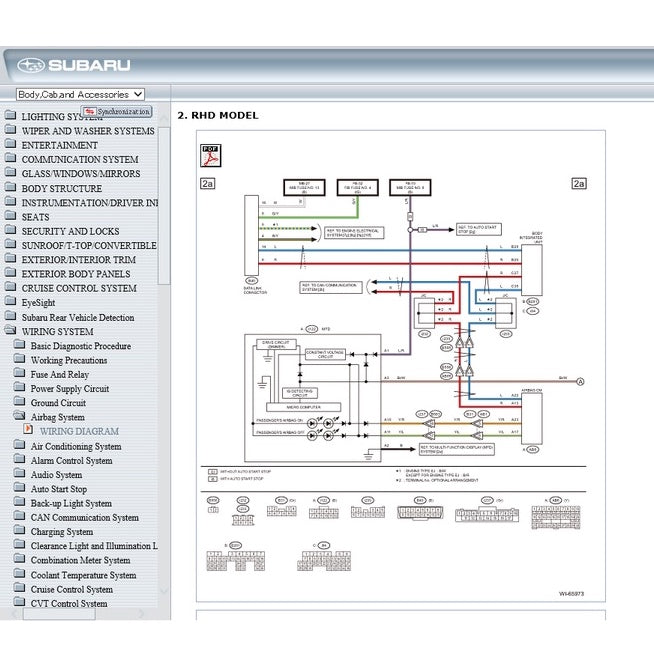The image size is (654, 654).
Task: Click the Subaru logo in the header
Action: (74, 66)
